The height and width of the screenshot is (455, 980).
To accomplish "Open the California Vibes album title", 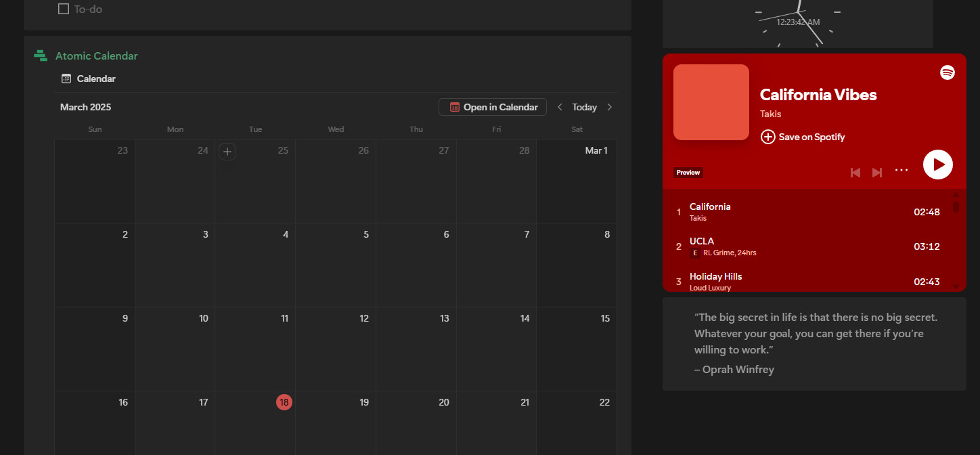I will click(x=818, y=95).
